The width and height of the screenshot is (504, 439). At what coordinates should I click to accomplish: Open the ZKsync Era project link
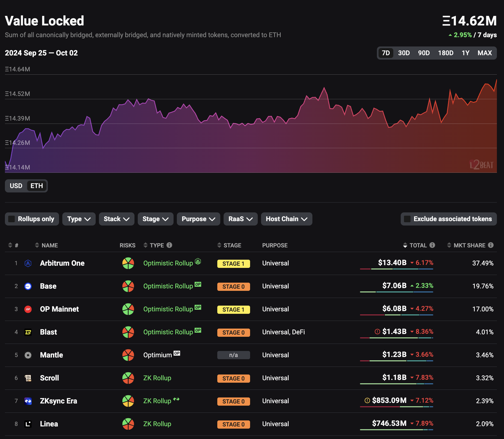(x=58, y=401)
